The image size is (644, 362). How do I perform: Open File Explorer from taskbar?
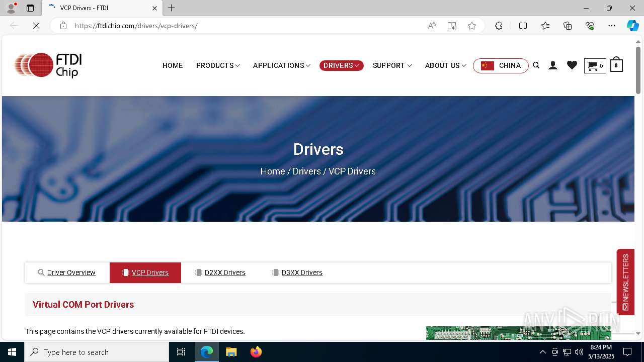pyautogui.click(x=231, y=352)
